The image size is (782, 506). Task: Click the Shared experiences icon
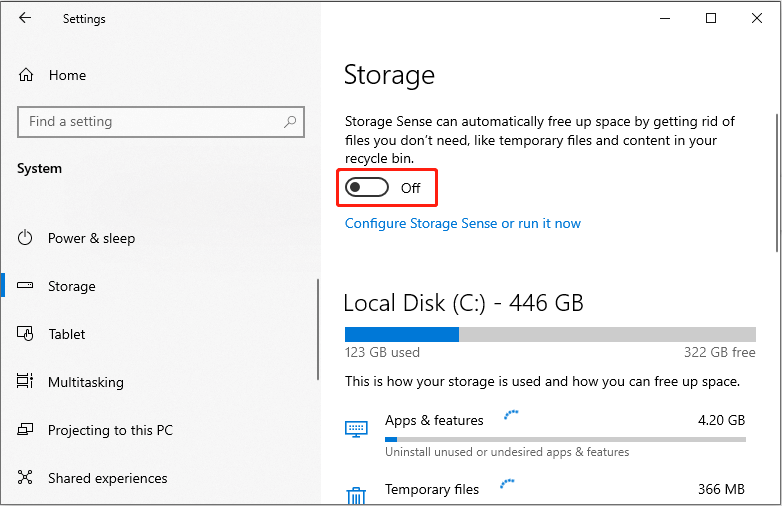(26, 478)
